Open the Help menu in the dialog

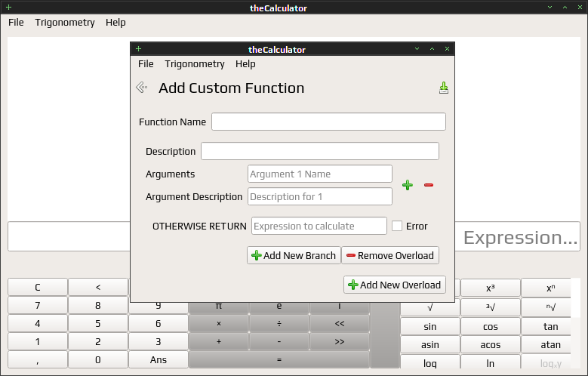point(245,63)
